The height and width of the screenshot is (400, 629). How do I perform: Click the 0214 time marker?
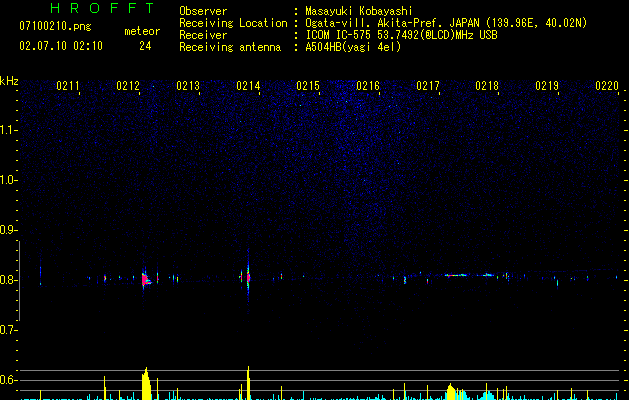pyautogui.click(x=248, y=85)
